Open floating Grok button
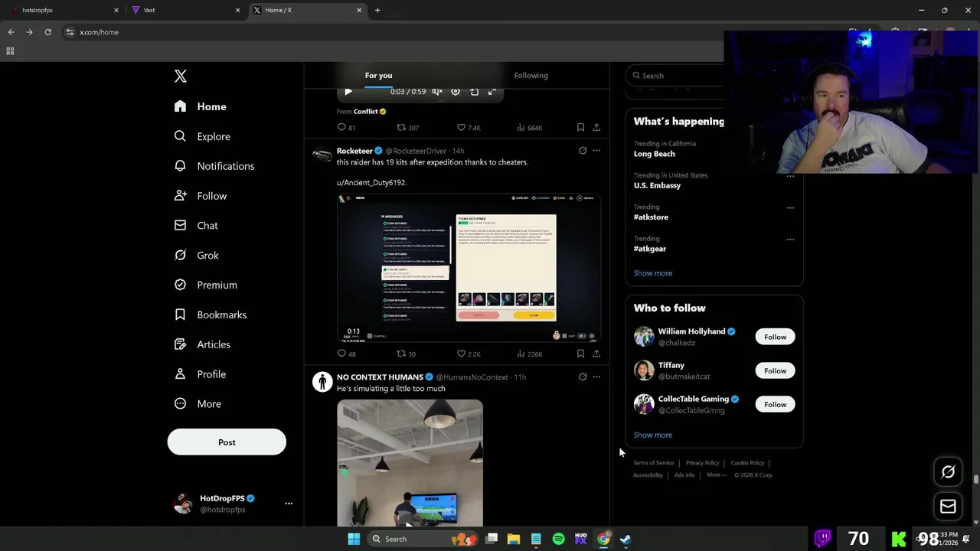This screenshot has height=551, width=980. [948, 472]
